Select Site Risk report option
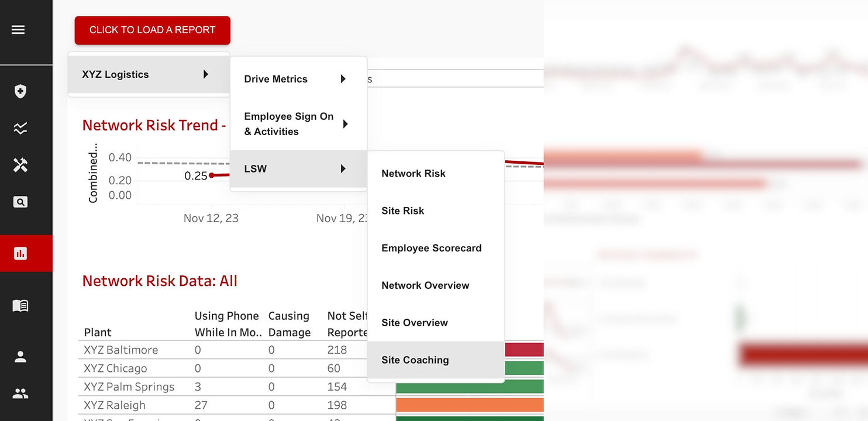This screenshot has width=868, height=421. 403,211
